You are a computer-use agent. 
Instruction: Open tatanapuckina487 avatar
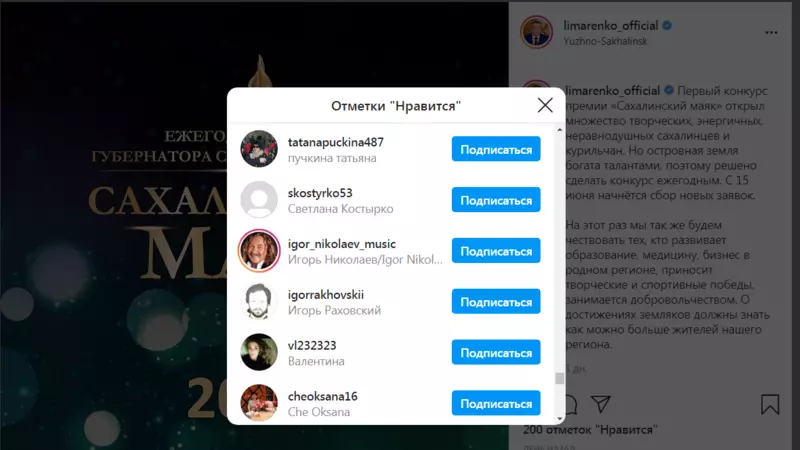click(x=259, y=149)
